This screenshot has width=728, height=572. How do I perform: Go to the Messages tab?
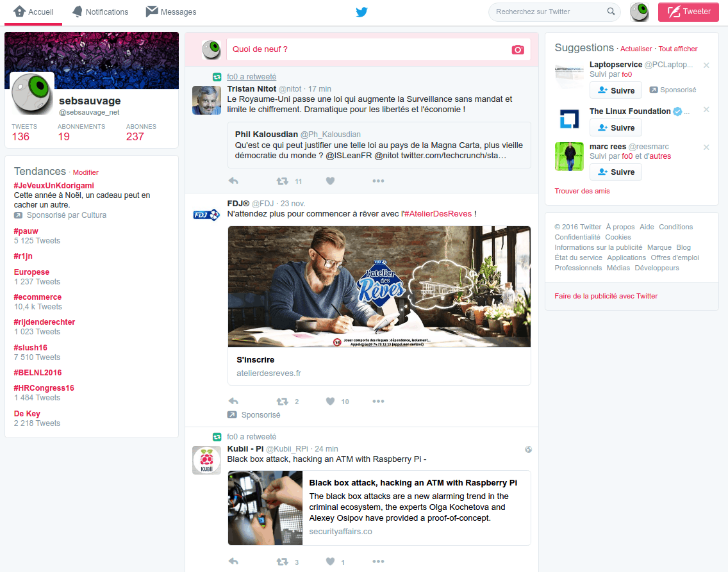[x=171, y=12]
